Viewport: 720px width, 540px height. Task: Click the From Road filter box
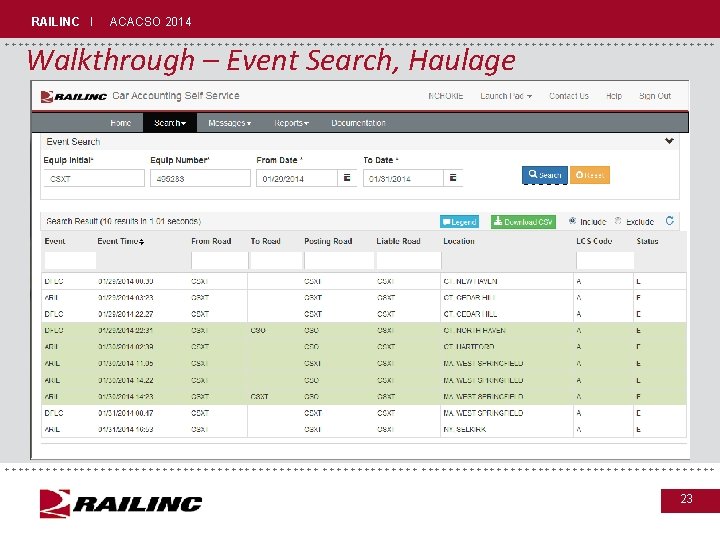219,260
